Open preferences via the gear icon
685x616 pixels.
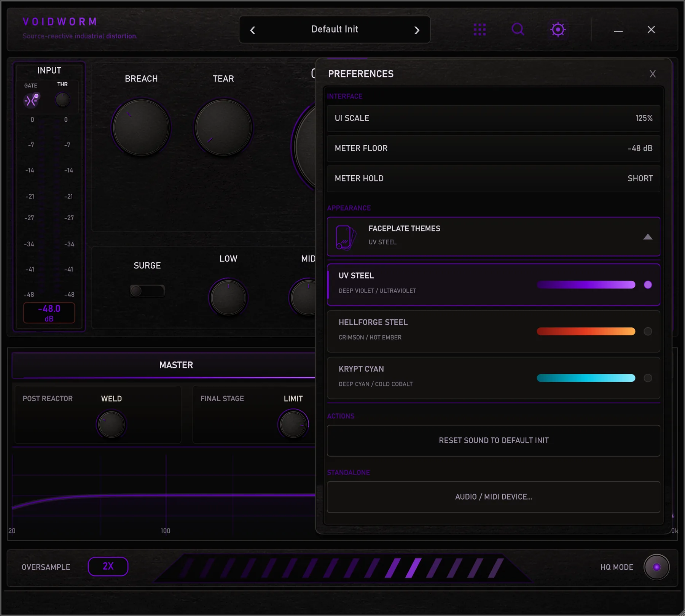coord(558,29)
